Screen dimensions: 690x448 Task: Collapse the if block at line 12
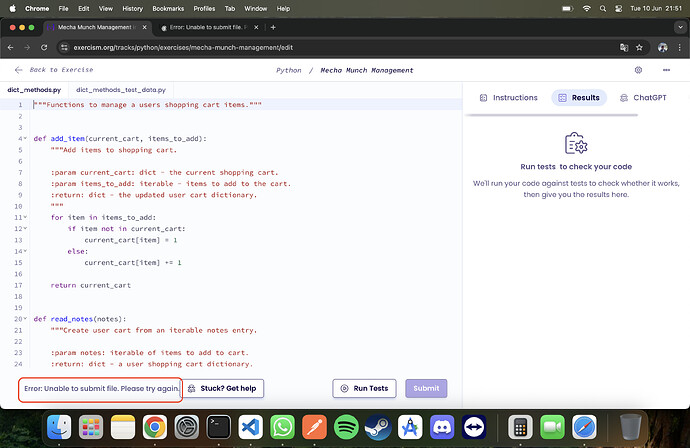(x=25, y=229)
